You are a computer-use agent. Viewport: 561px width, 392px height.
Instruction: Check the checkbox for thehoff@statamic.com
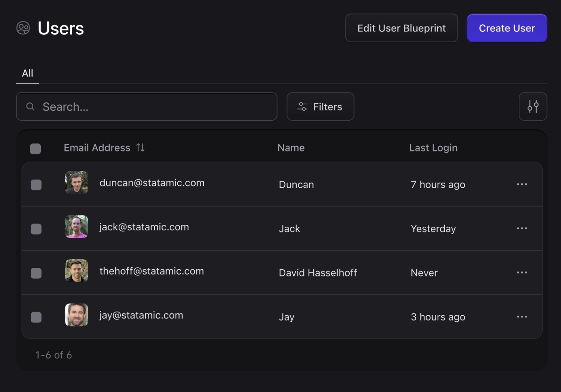pos(36,273)
